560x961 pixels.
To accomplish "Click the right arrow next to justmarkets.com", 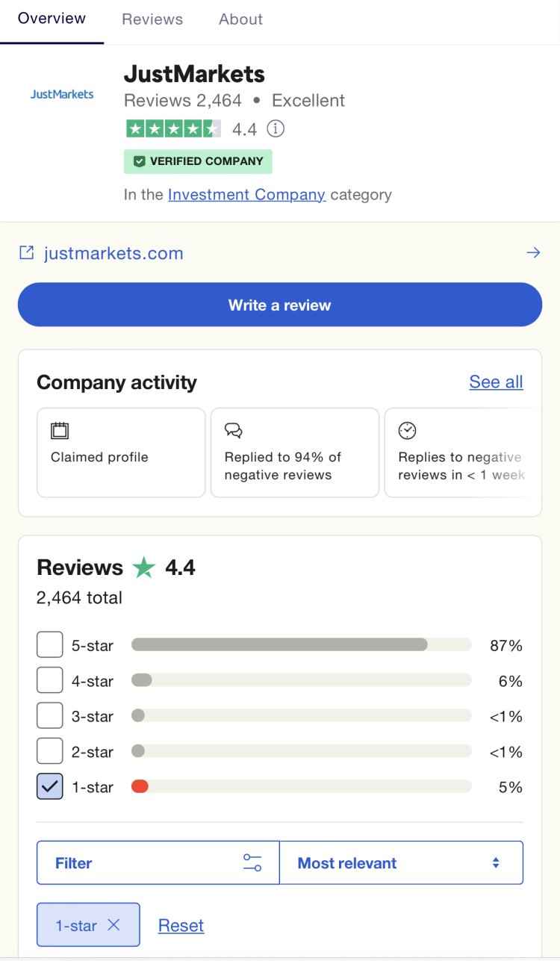I will point(533,252).
